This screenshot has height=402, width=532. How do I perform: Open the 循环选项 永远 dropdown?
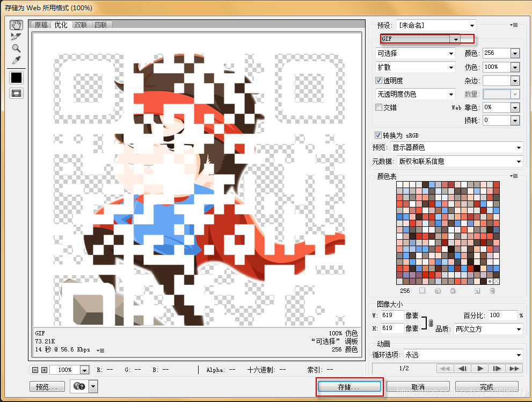coord(463,355)
